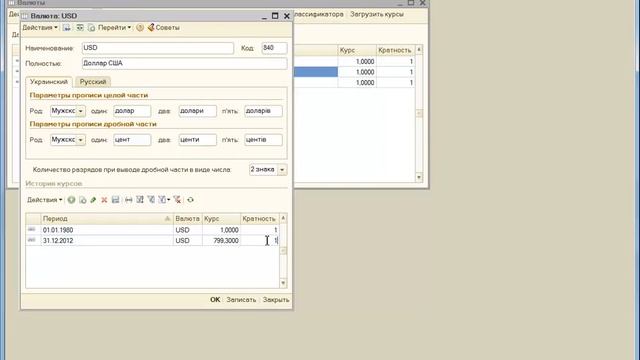Screen dimensions: 640x360
Task: Click the 1,0000 rate cell in history table
Action: pyautogui.click(x=221, y=230)
